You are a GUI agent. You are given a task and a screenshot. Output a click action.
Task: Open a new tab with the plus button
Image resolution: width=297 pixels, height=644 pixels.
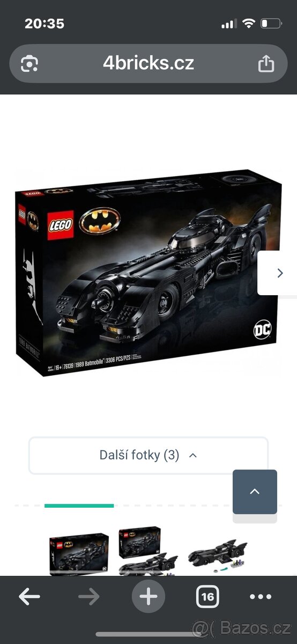[x=148, y=596]
